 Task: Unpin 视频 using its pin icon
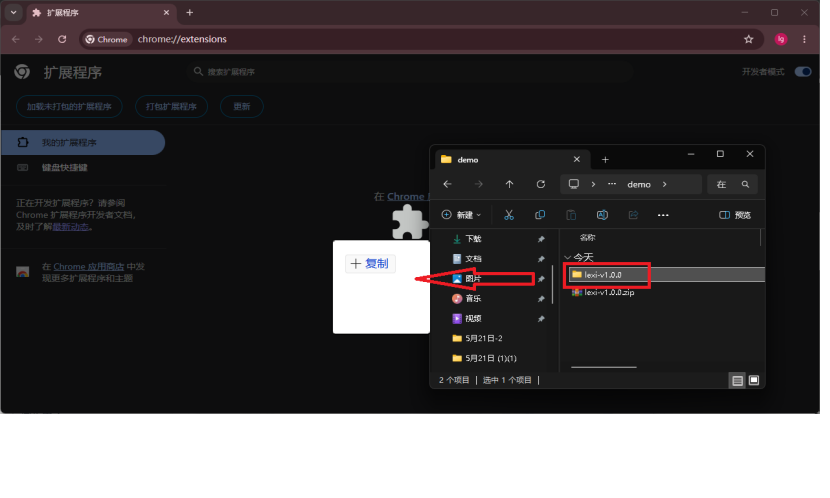(541, 319)
